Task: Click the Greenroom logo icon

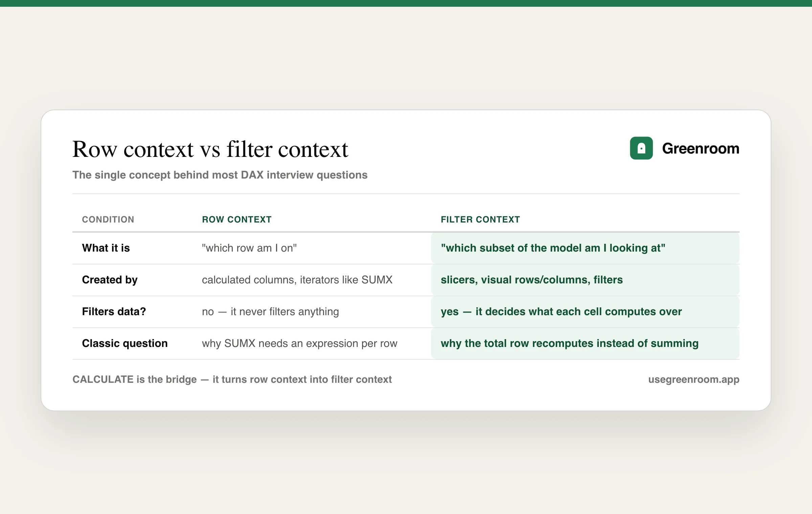Action: click(x=641, y=148)
